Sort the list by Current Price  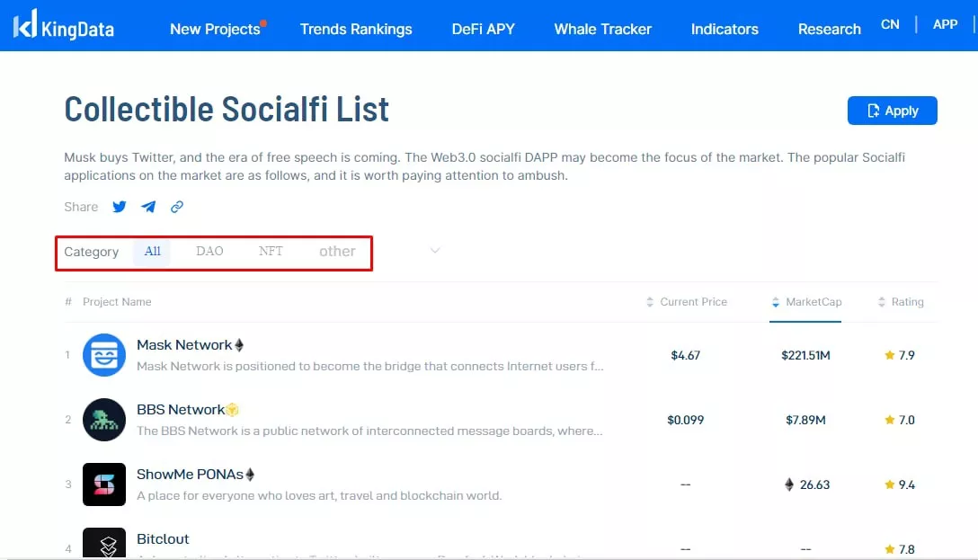tap(687, 302)
